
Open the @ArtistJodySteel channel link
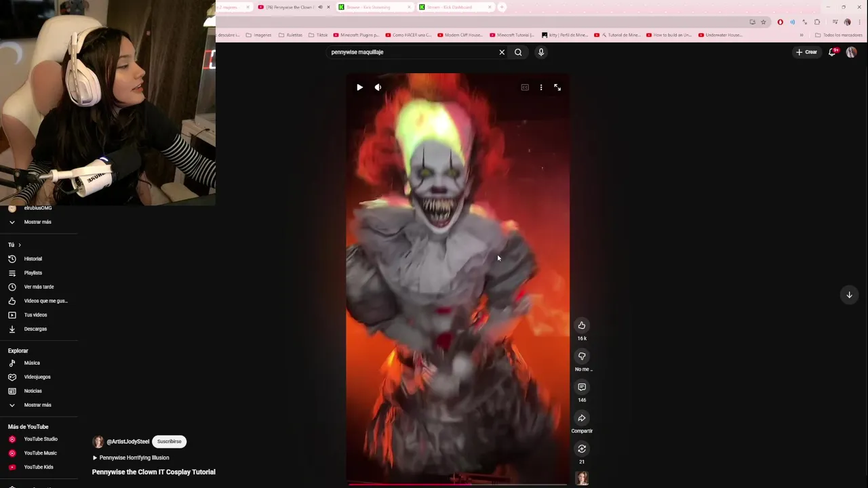[x=127, y=442]
